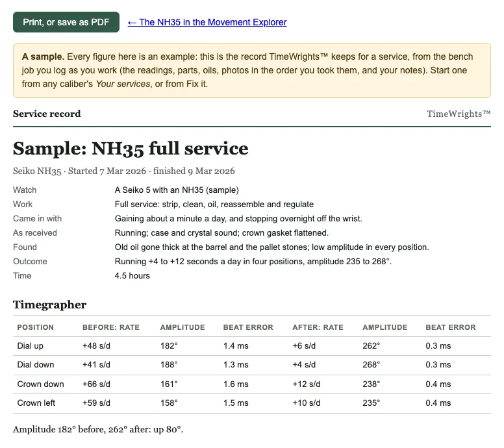
Task: Click the '268°' after amplitude cell
Action: pyautogui.click(x=372, y=365)
